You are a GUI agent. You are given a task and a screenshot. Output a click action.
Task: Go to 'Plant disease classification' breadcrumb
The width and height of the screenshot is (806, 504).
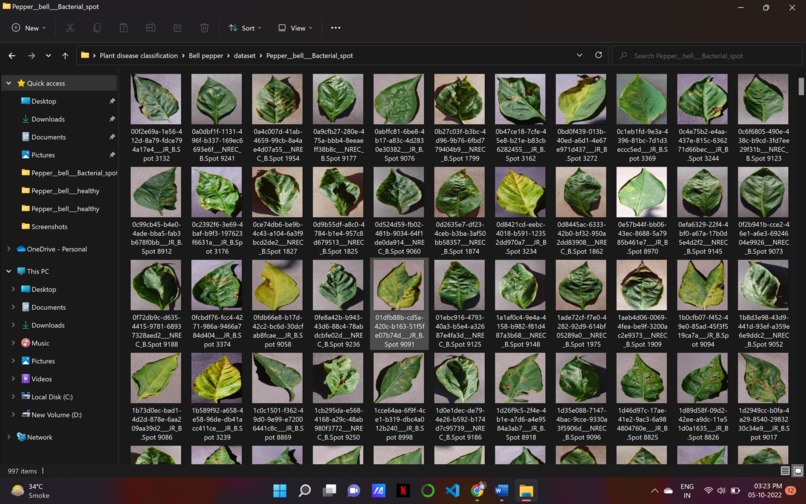tap(139, 56)
